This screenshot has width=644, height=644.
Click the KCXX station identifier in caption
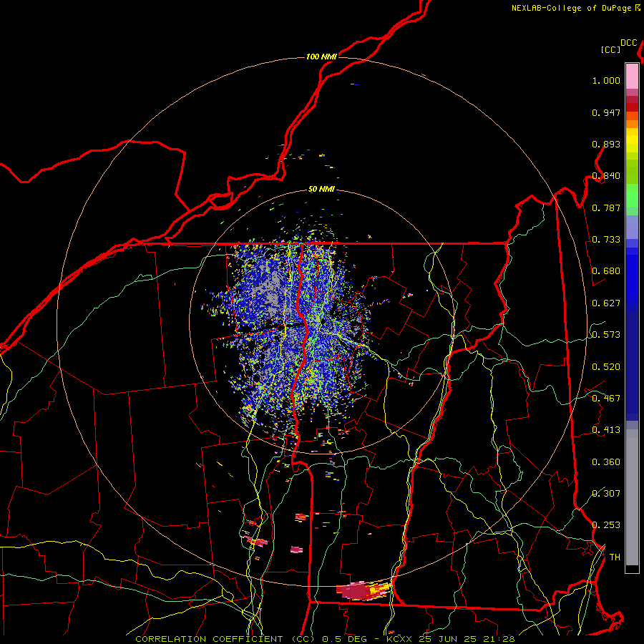399,639
